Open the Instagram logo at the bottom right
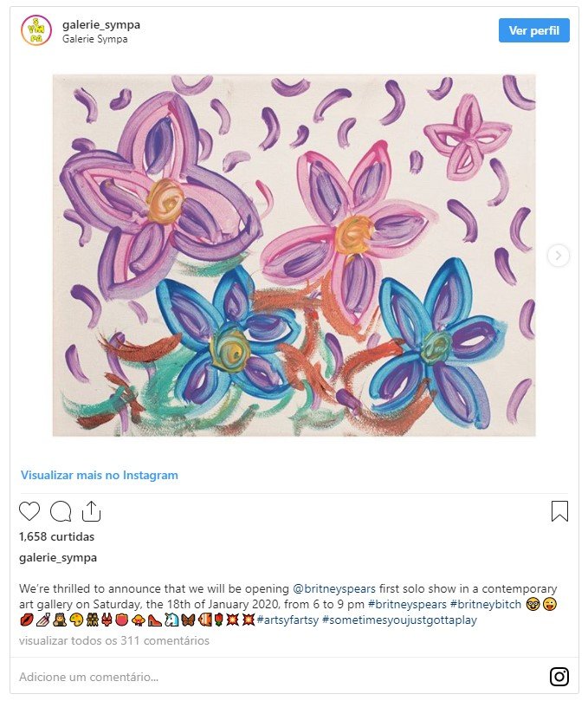Viewport: 588px width, 701px height. (559, 677)
